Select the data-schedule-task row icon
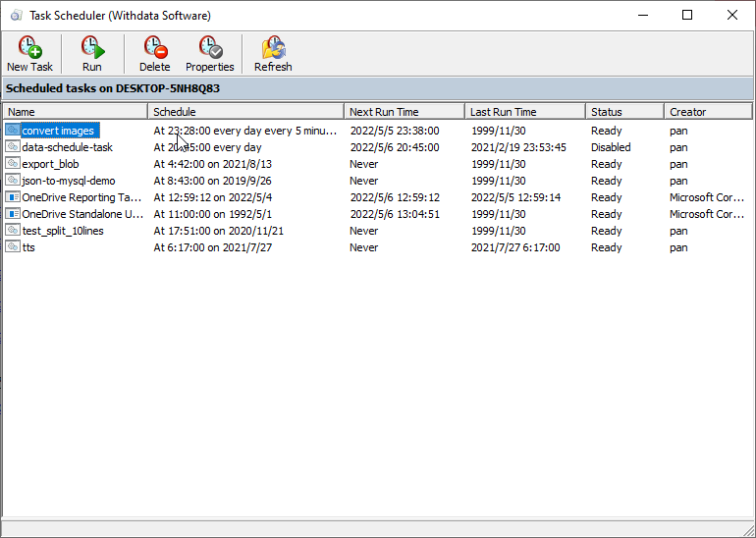 click(13, 146)
